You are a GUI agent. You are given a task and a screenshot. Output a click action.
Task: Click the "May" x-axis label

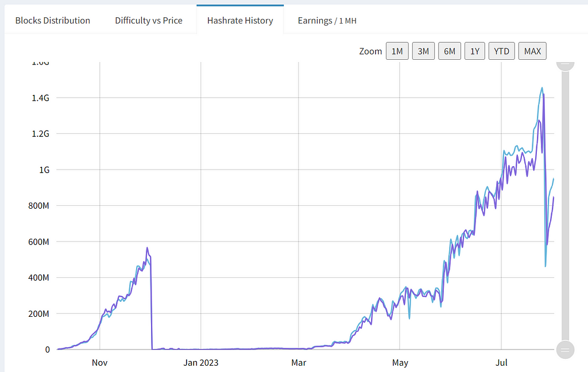400,363
